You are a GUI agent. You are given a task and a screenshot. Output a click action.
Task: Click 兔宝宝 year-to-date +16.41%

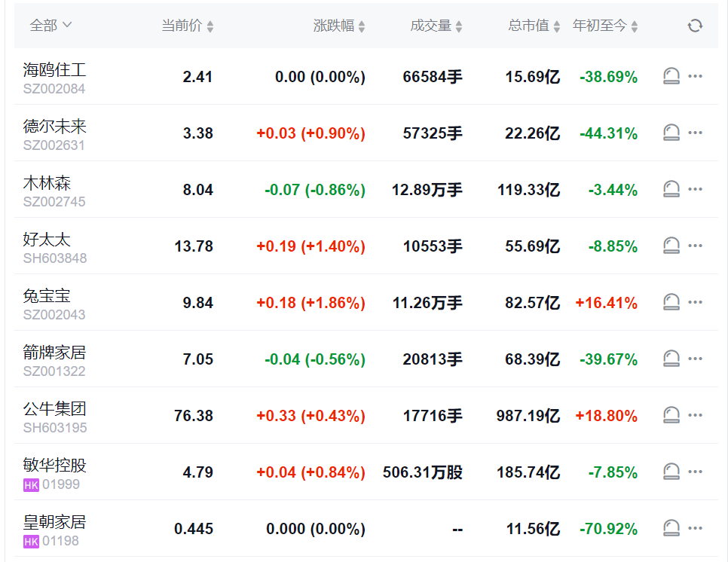[x=607, y=303]
